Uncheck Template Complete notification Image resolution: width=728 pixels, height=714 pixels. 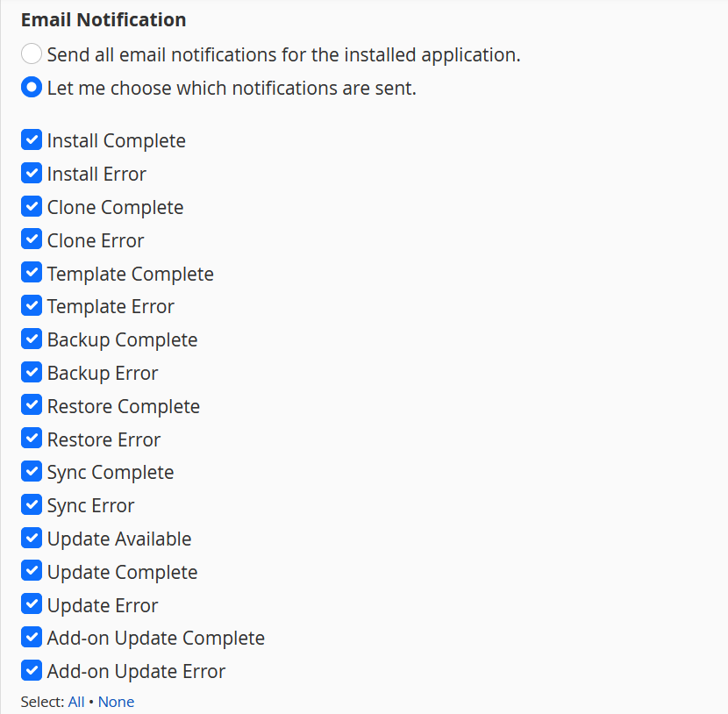(x=32, y=273)
